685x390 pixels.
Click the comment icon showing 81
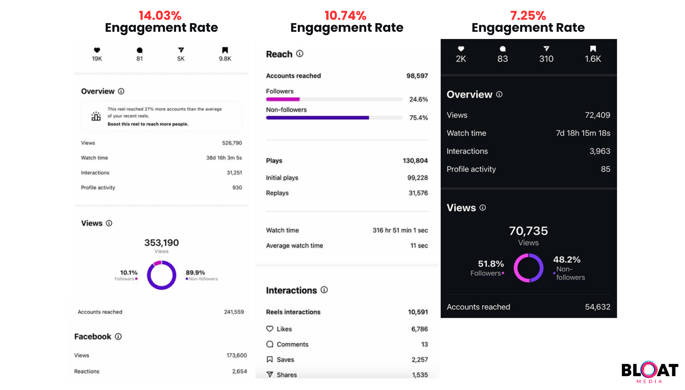[x=139, y=50]
